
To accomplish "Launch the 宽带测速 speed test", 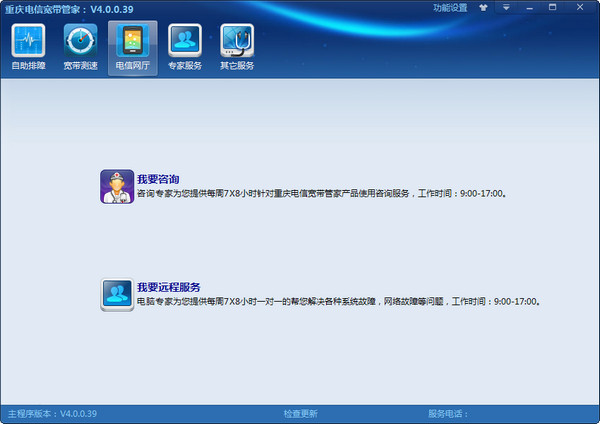I will pos(80,47).
